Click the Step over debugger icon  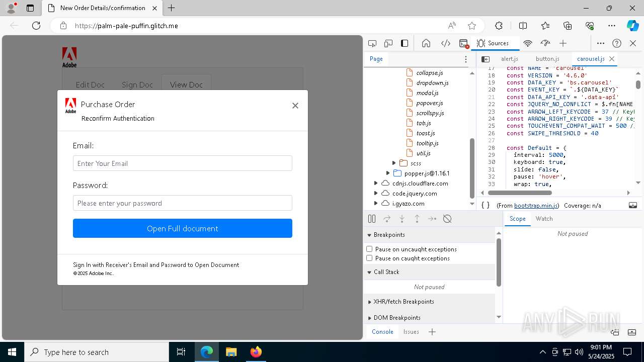pyautogui.click(x=387, y=219)
